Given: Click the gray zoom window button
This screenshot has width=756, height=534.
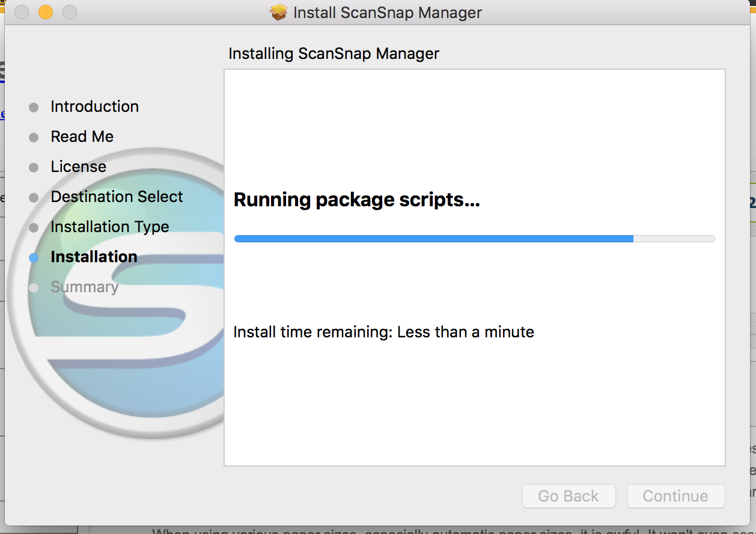Looking at the screenshot, I should tap(70, 12).
